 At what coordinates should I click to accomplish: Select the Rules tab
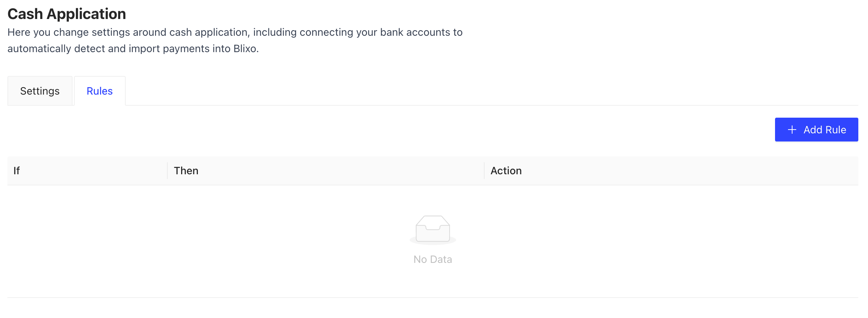coord(100,91)
